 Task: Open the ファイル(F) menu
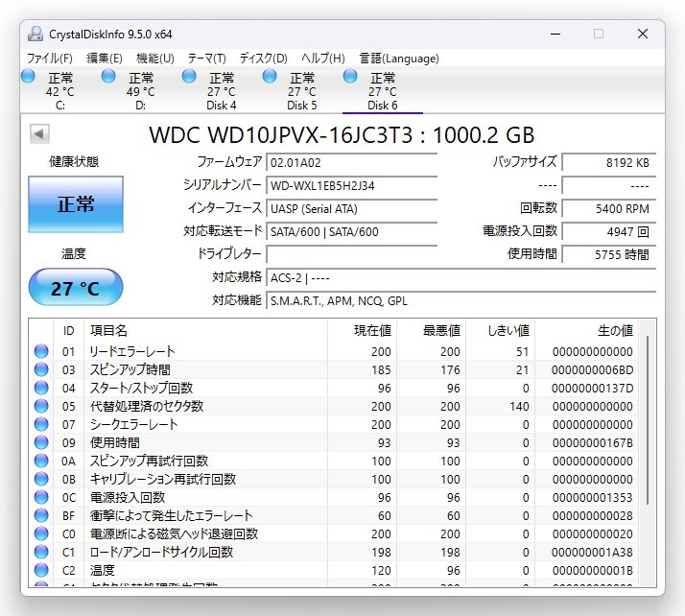click(49, 59)
